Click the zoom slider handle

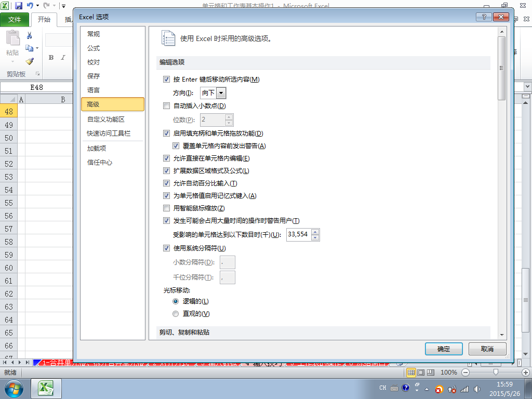[x=496, y=373]
